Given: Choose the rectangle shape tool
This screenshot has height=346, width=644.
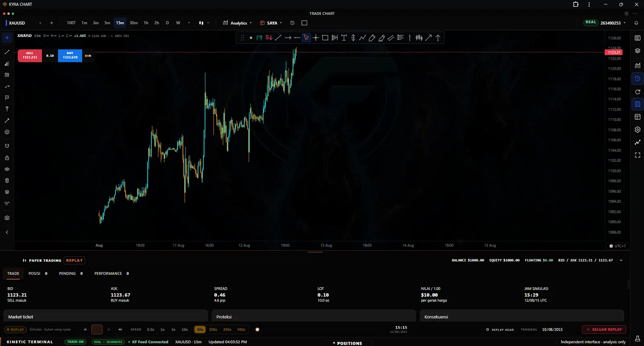Looking at the screenshot, I should pos(325,37).
